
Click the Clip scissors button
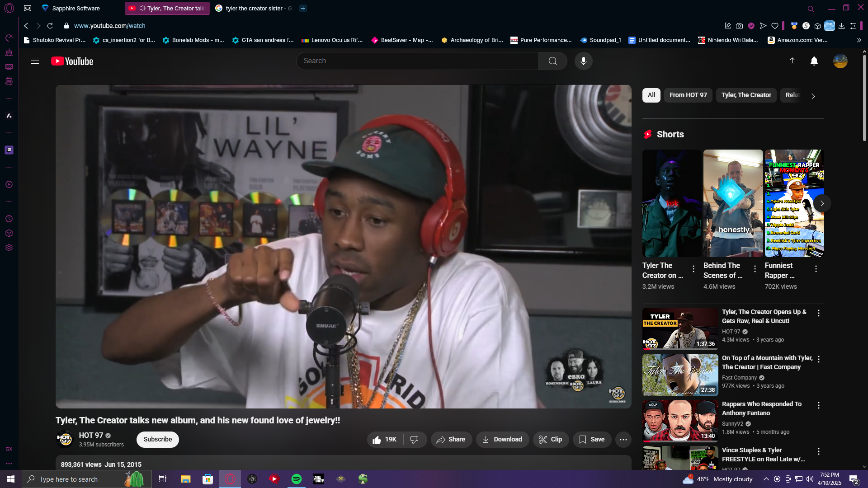[550, 439]
